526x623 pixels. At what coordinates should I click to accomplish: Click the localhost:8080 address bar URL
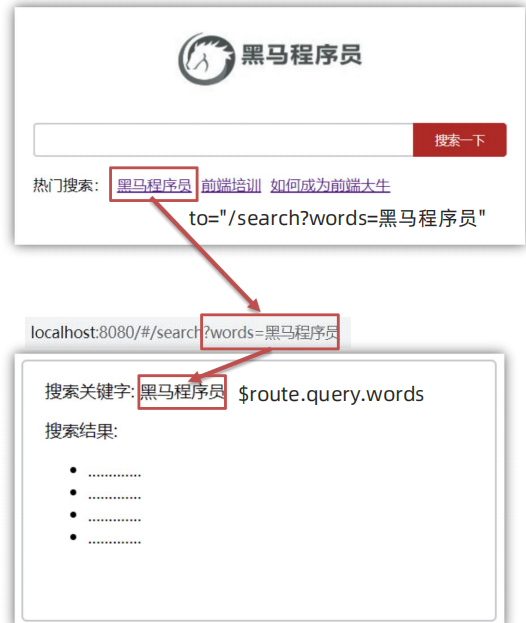click(184, 333)
